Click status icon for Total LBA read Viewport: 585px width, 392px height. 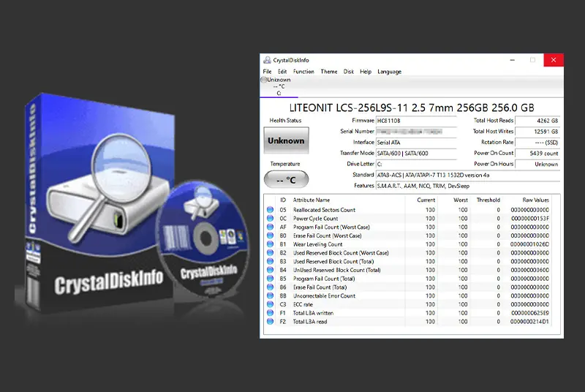coord(270,322)
